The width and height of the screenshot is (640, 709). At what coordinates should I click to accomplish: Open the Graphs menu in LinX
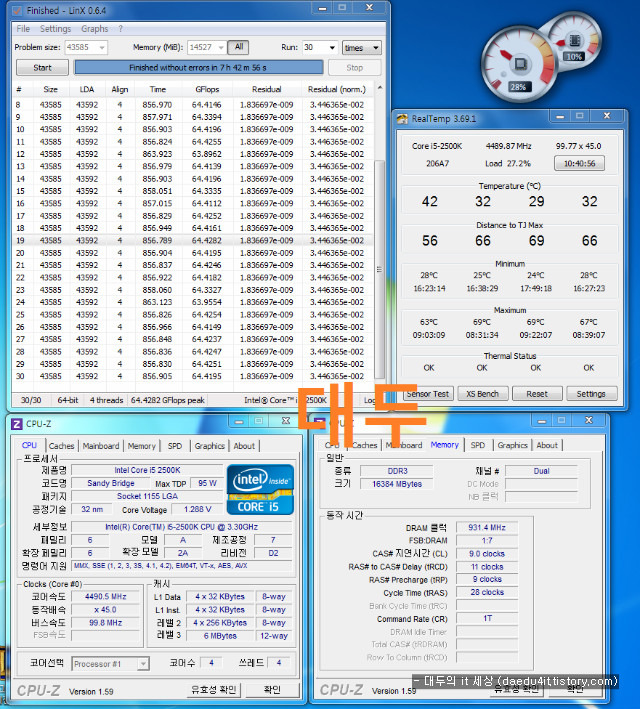[x=95, y=28]
